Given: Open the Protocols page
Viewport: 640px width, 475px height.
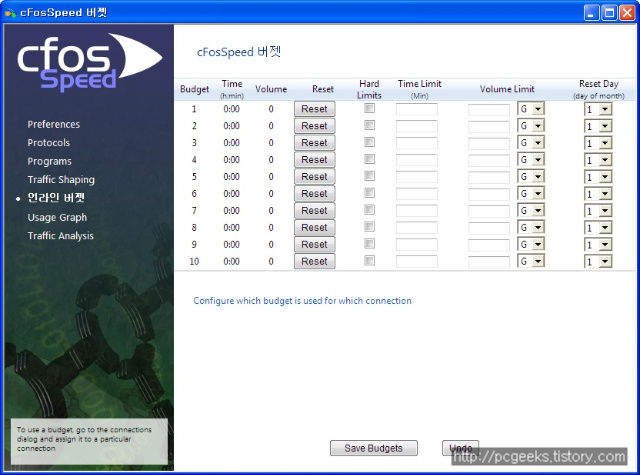Looking at the screenshot, I should [49, 143].
